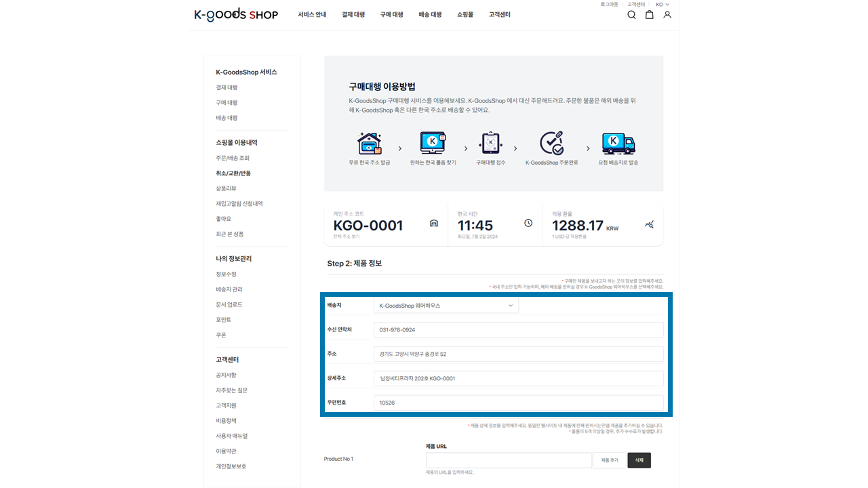Viewport: 868px width, 488px height.
Task: Click the search magnifier icon in header
Action: tap(631, 15)
